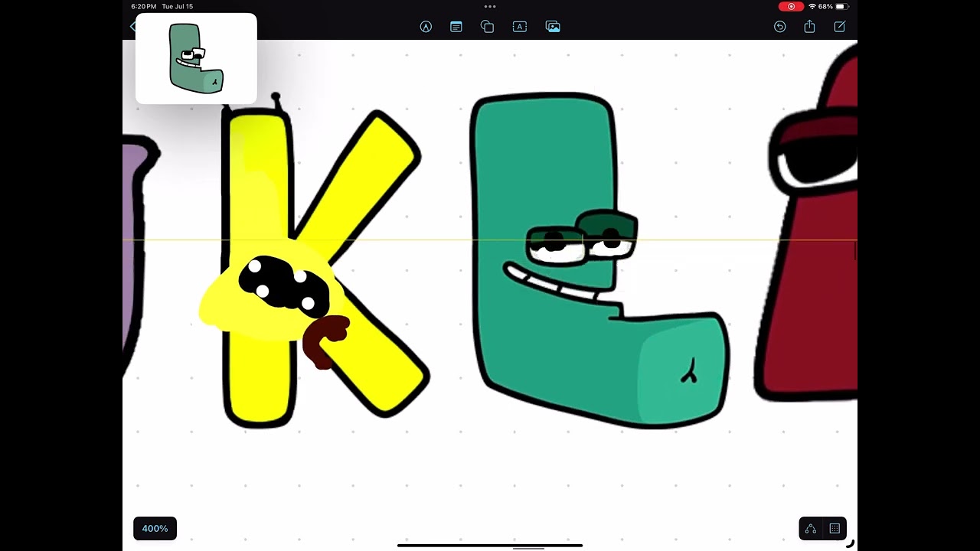Open the photos and media insert icon
Viewport: 980px width, 551px height.
(x=553, y=27)
